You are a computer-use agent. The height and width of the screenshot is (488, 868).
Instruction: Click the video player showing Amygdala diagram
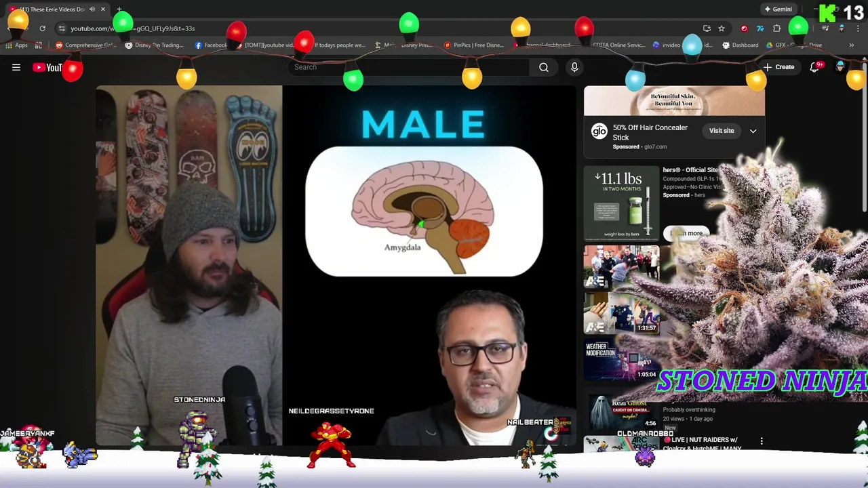click(336, 265)
